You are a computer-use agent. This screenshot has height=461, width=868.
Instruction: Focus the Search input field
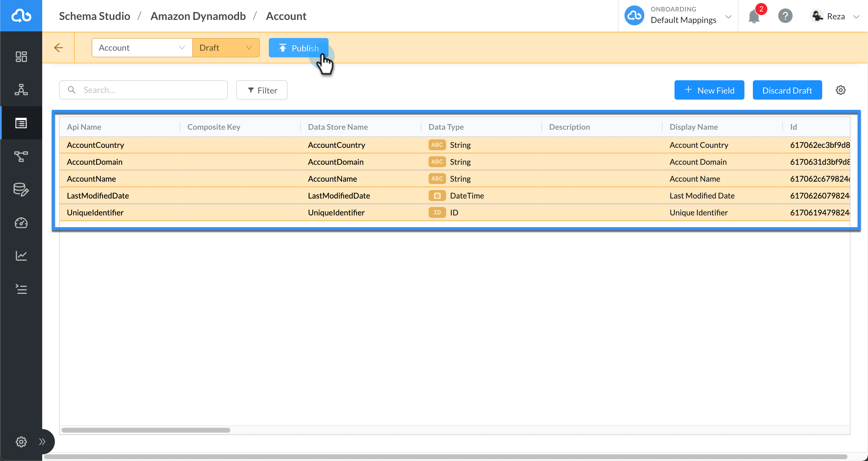[x=143, y=90]
